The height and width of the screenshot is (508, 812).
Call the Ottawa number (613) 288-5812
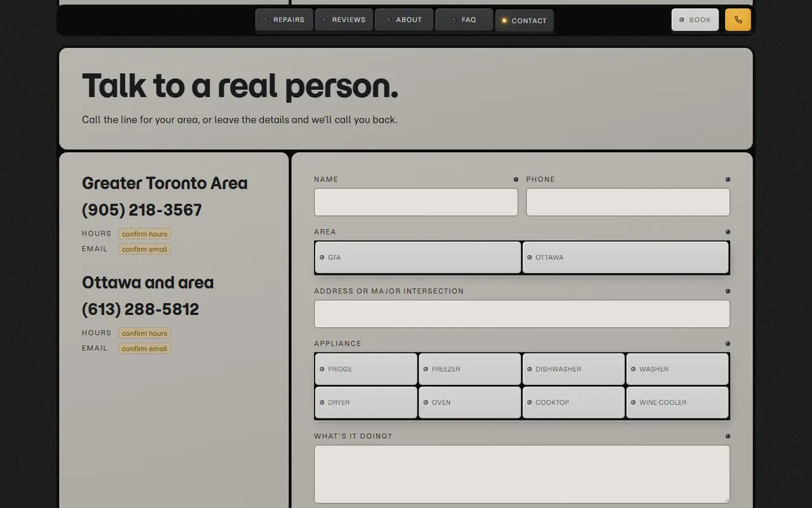pyautogui.click(x=140, y=309)
